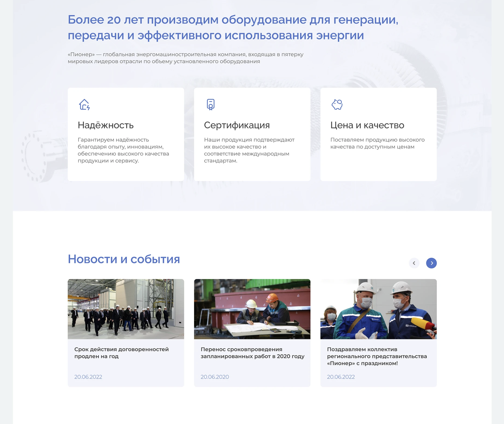Click date 20.06.2020 on the news card
This screenshot has height=424, width=504.
[x=215, y=377]
